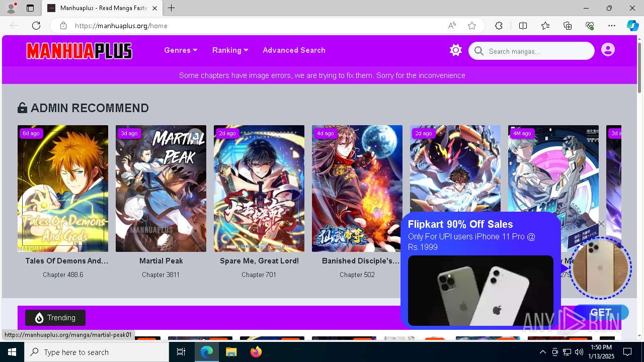Open Edge profile icon in title bar
Image resolution: width=644 pixels, height=362 pixels.
tap(11, 8)
